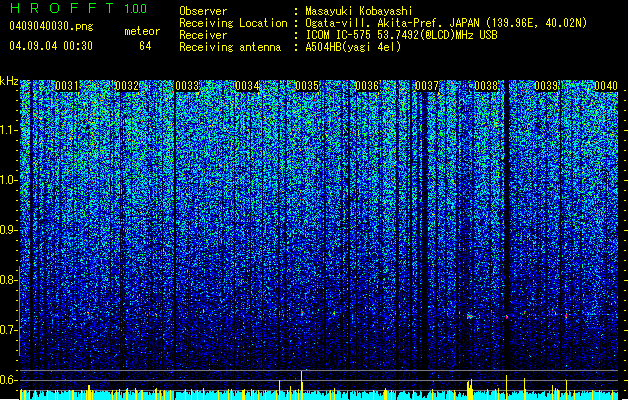
Task: Click observer name Masayuki Kobayashi
Action: [359, 11]
